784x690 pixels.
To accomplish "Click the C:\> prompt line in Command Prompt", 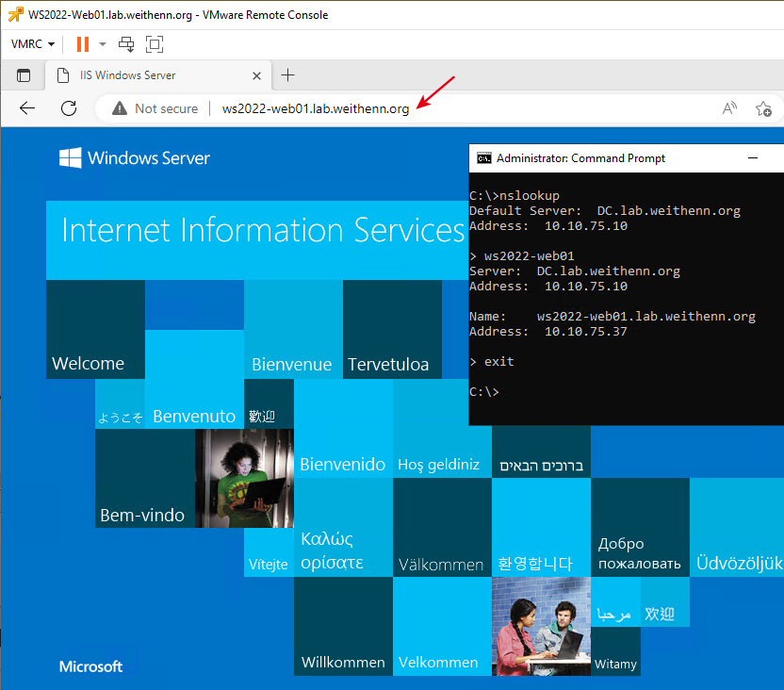I will click(484, 391).
